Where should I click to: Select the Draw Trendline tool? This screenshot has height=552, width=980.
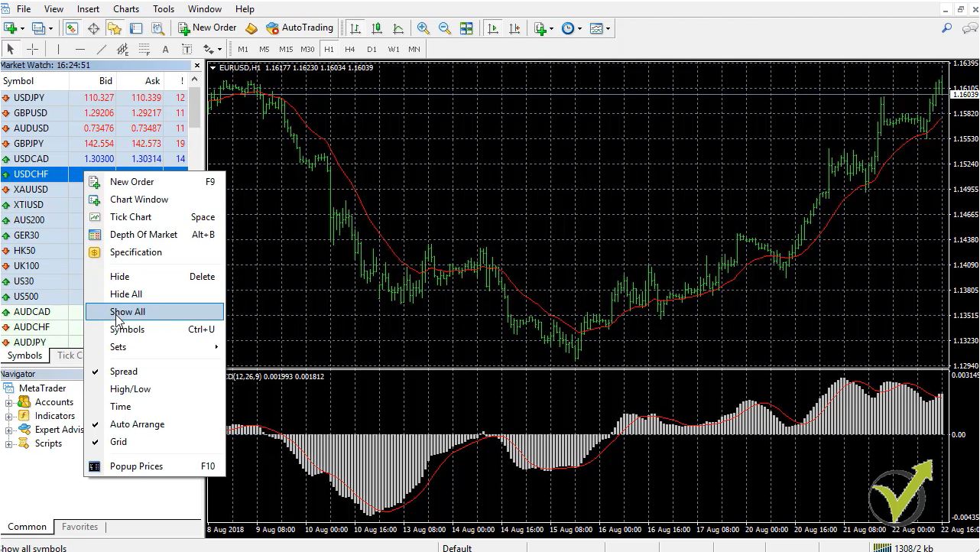coord(101,49)
